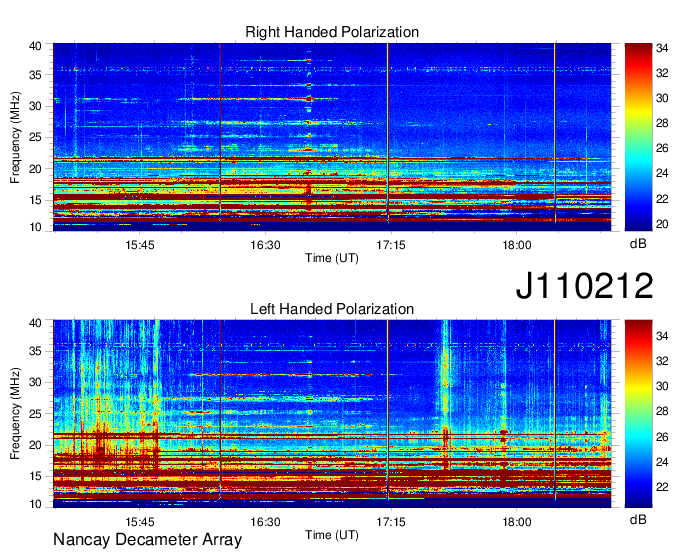Click the 'Left Handed Polarization' title
The image size is (680, 552).
click(332, 309)
